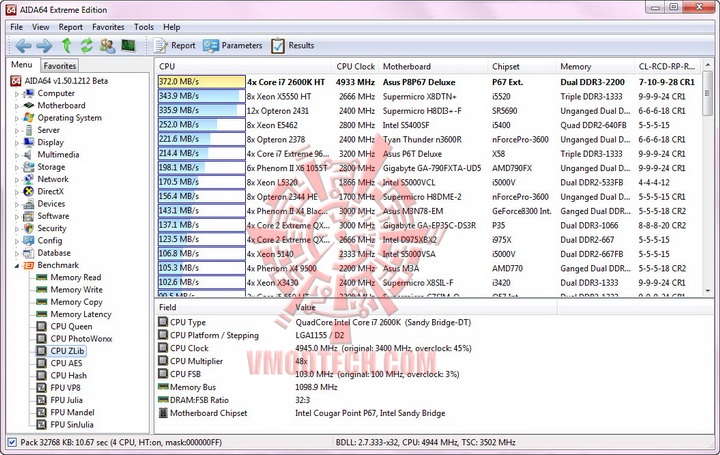
Task: Select the Software tree icon
Action: pos(29,216)
